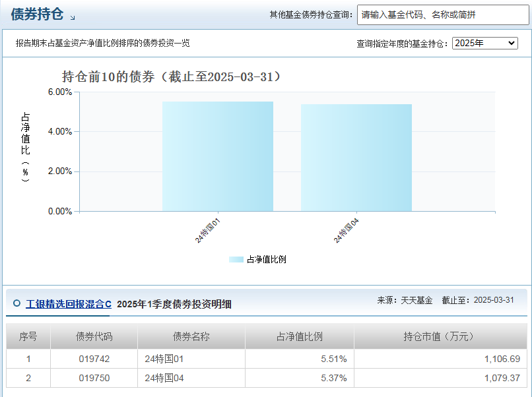Click the 债券名称 column header
532x397 pixels.
pos(191,336)
